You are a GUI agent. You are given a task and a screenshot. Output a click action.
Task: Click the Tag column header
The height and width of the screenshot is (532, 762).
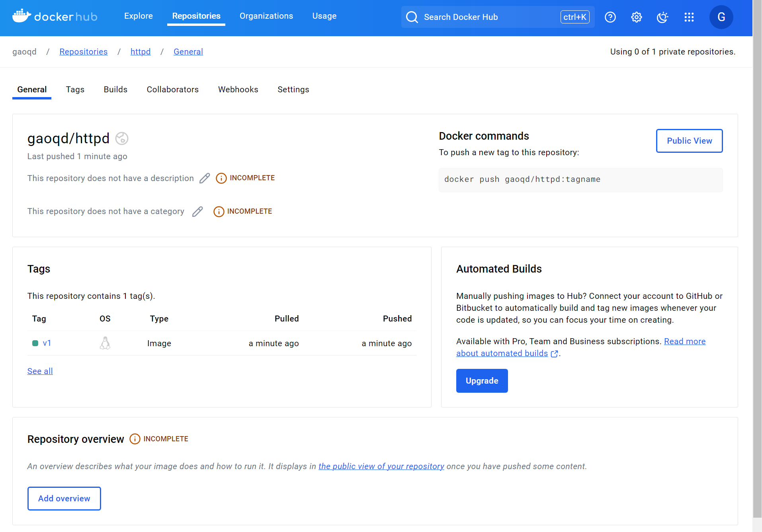click(39, 319)
